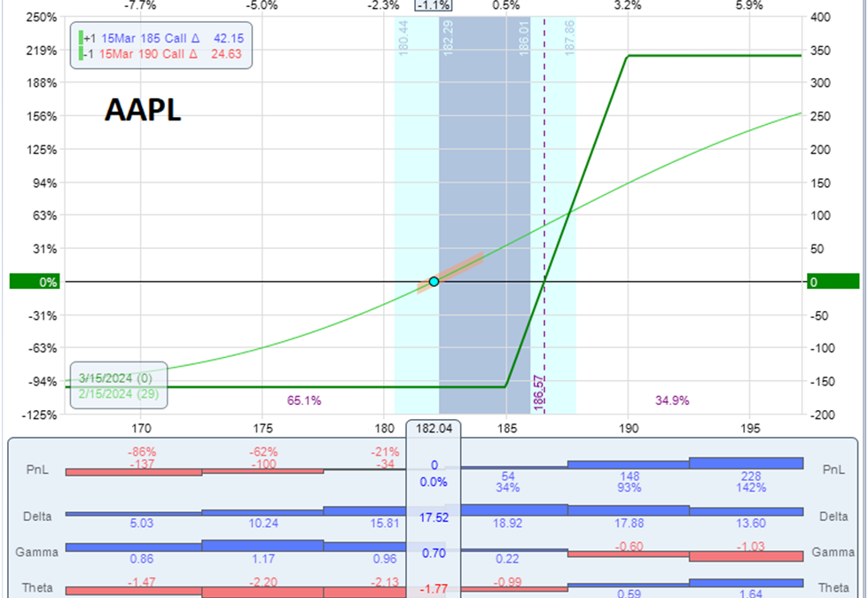This screenshot has width=868, height=598.
Task: Click green bar icon beside 190 Call leg
Action: coord(81,55)
